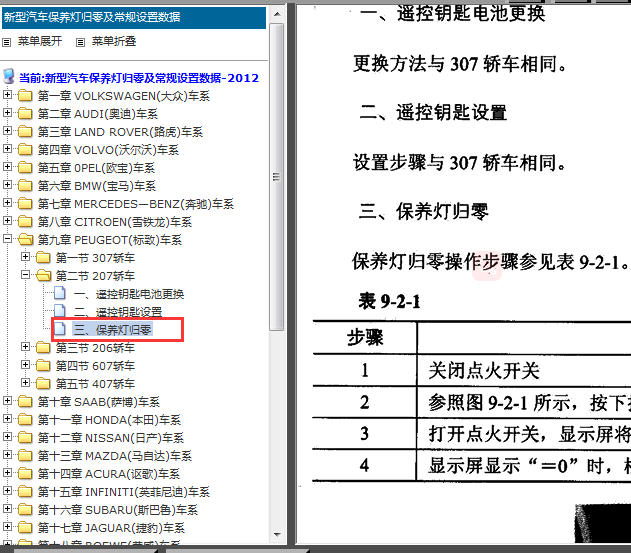Viewport: 631px width, 553px height.
Task: Click folder icon of 第十三章 MAZDA
Action: click(25, 456)
